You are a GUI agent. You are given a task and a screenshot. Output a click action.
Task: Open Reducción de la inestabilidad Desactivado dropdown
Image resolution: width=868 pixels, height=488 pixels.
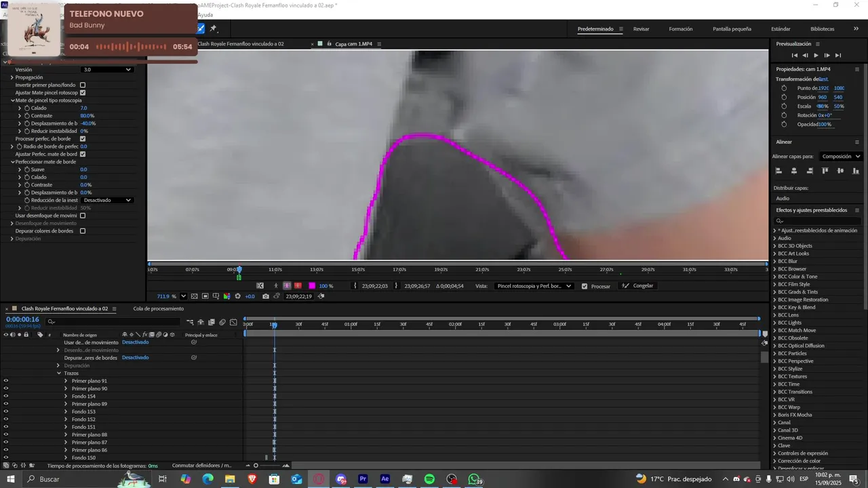click(107, 200)
